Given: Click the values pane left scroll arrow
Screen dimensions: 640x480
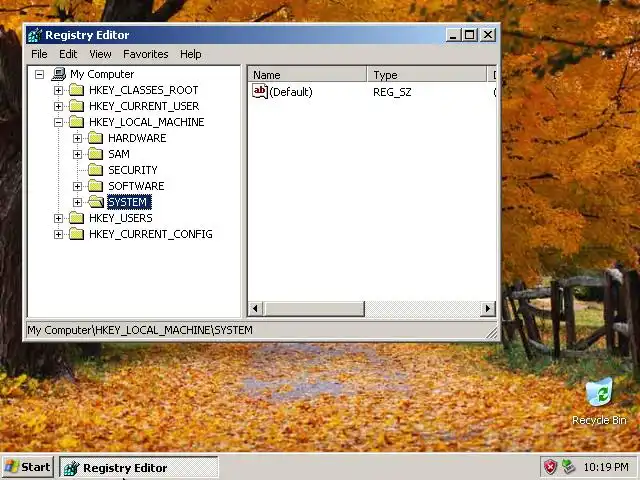Looking at the screenshot, I should (256, 309).
